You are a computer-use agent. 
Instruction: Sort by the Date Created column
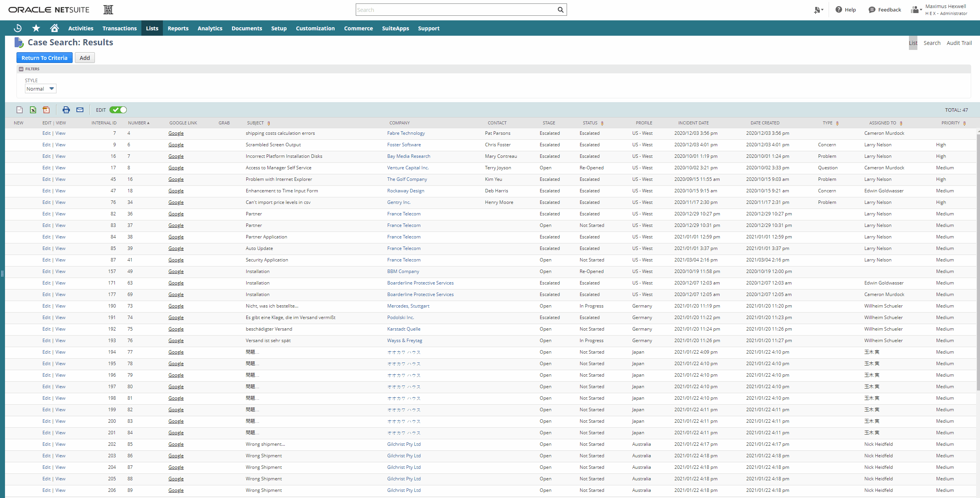click(765, 123)
